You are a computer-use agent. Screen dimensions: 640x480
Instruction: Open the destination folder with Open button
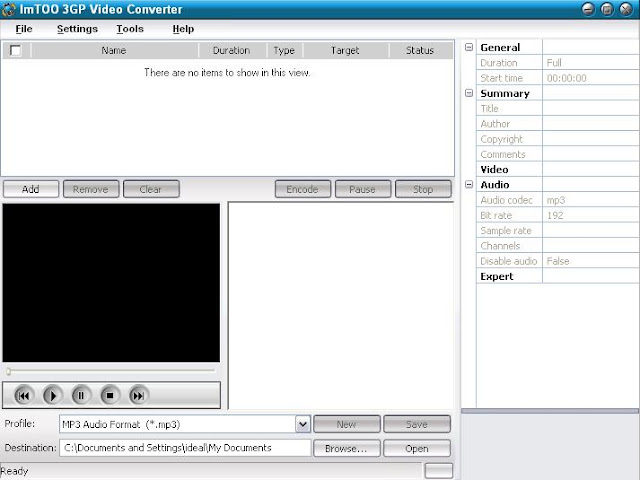click(417, 448)
